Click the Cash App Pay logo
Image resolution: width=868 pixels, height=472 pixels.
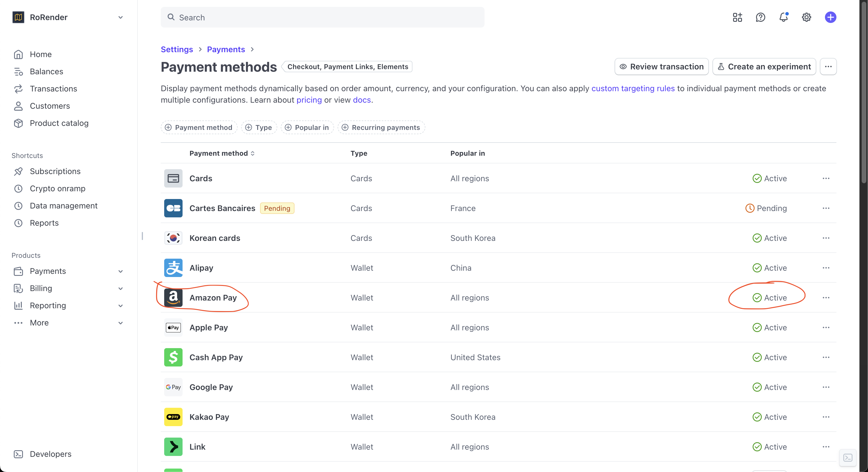[173, 357]
